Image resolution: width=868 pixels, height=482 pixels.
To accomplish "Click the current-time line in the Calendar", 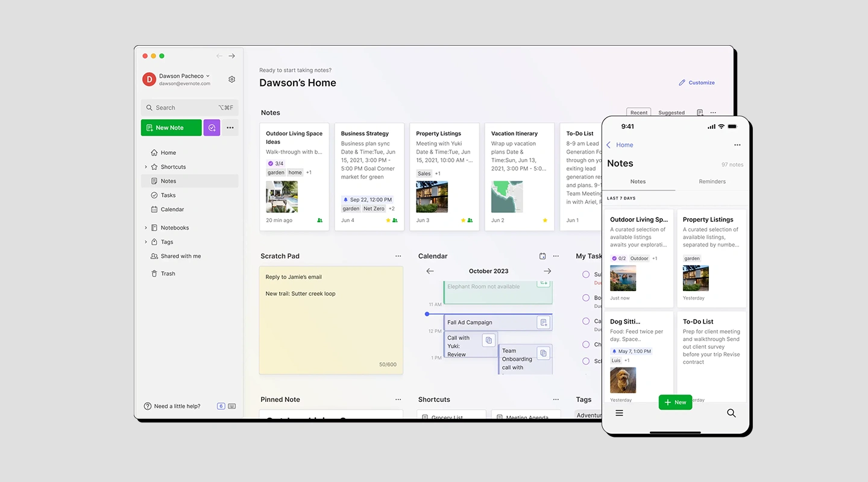I will coord(489,314).
